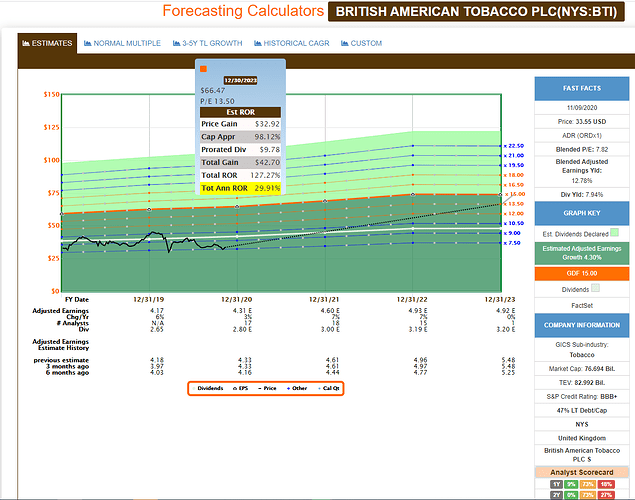
Task: Click the orange 73% badge in 1Y row
Action: point(588,484)
